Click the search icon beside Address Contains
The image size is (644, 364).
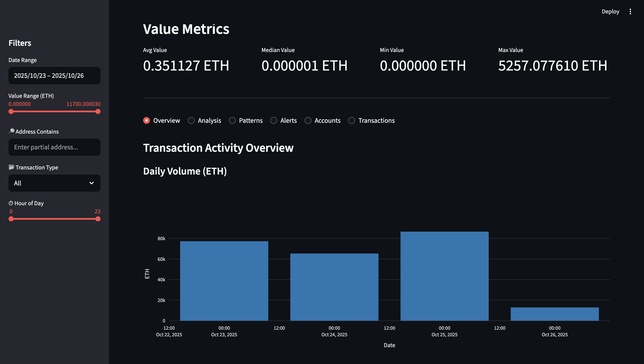tap(11, 131)
